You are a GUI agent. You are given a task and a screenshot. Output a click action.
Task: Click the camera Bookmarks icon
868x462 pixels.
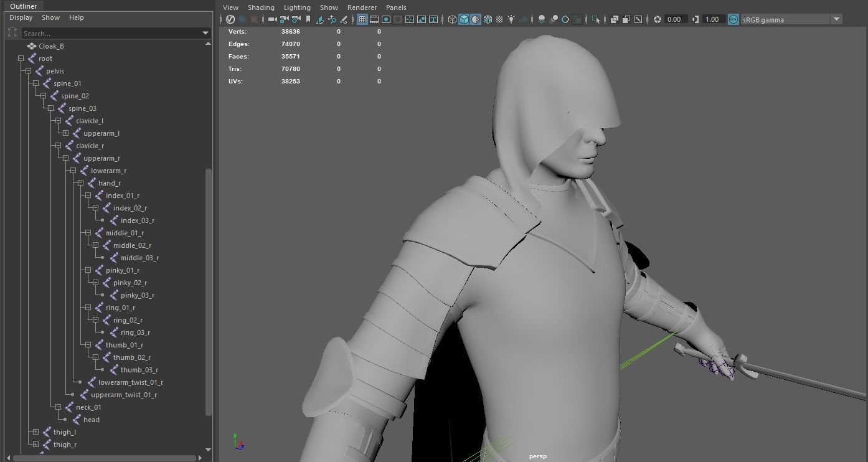coord(308,19)
